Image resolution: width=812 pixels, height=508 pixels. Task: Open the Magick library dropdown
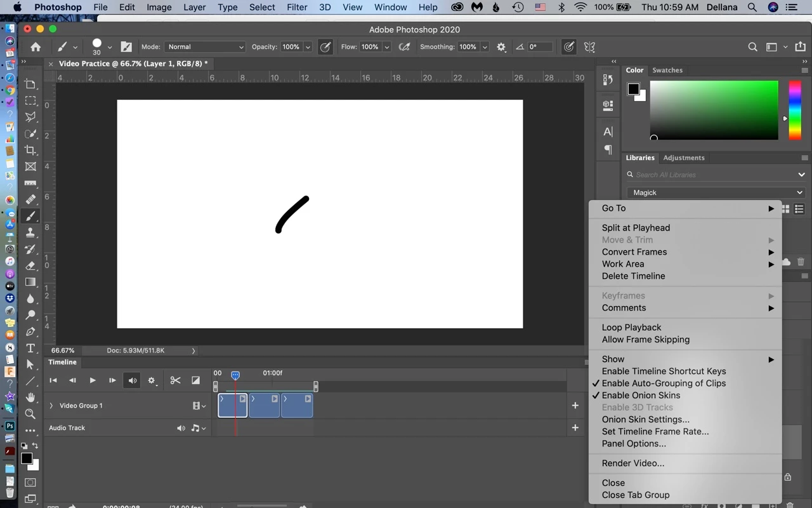716,192
